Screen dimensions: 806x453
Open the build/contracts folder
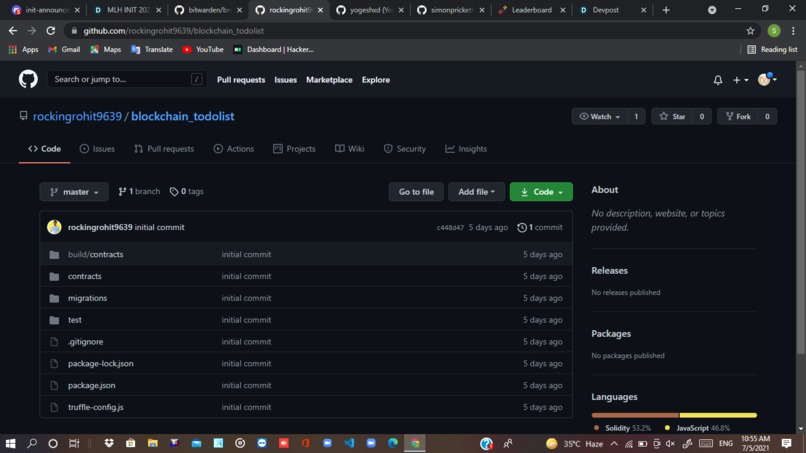(x=96, y=254)
